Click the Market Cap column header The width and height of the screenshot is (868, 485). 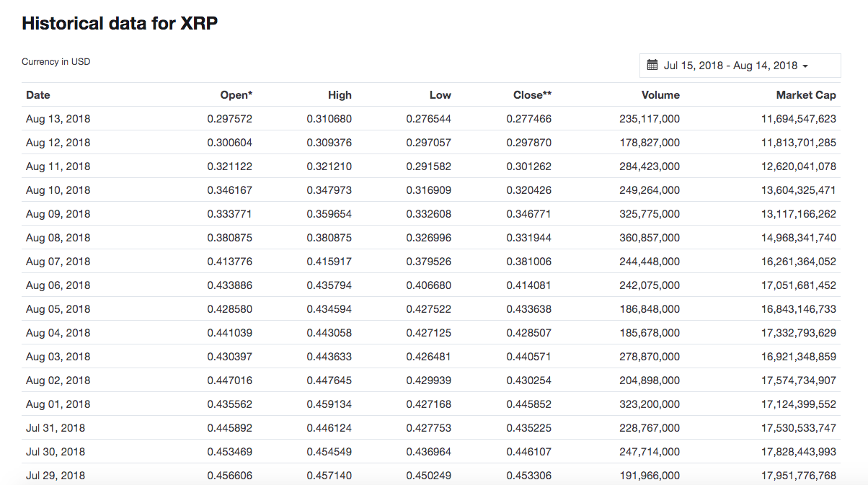[806, 95]
